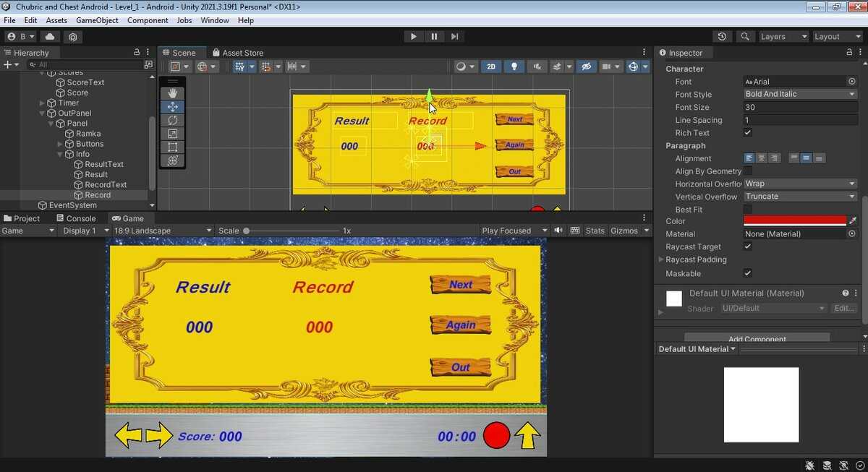868x472 pixels.
Task: Open the Inspector panel options menu
Action: coord(860,53)
